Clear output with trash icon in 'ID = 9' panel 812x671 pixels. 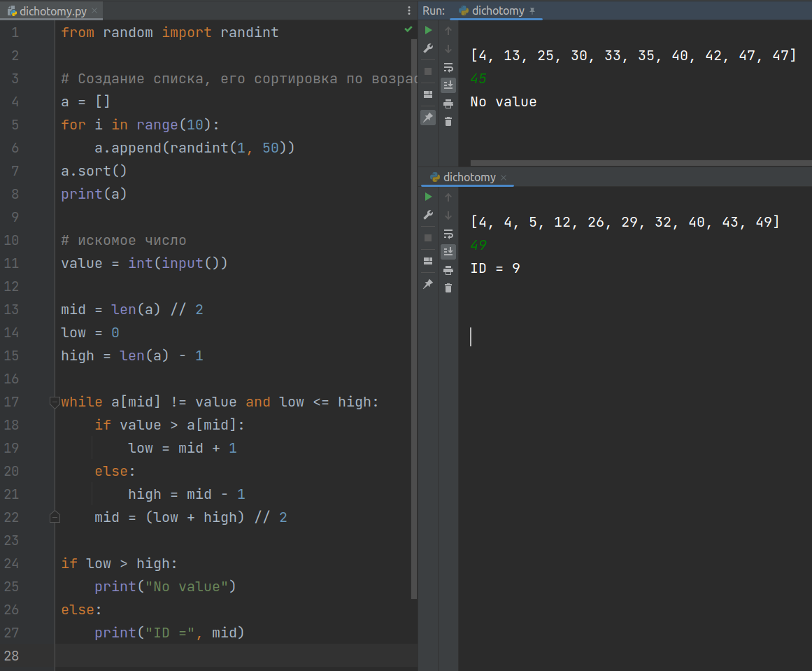pyautogui.click(x=448, y=288)
